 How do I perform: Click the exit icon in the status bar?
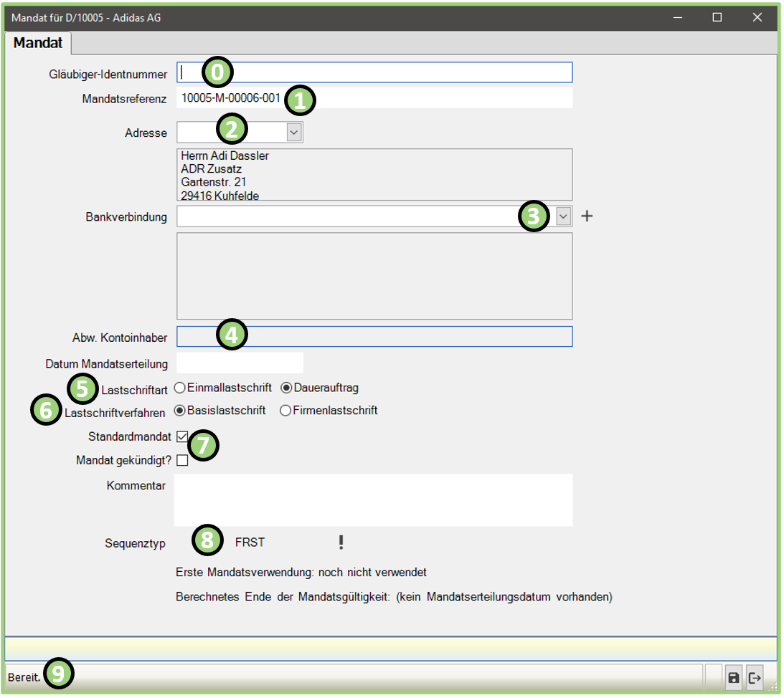pyautogui.click(x=755, y=678)
